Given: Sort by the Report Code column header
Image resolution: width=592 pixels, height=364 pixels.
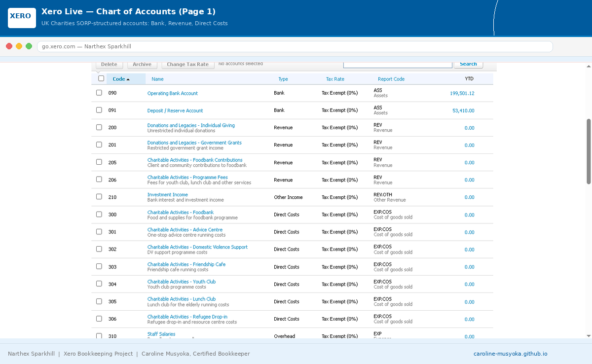Looking at the screenshot, I should 391,79.
